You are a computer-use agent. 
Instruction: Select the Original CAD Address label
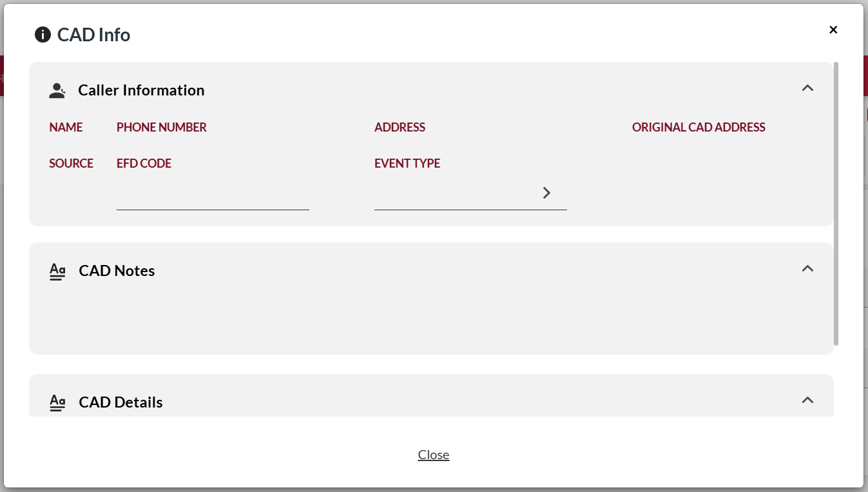click(x=699, y=128)
